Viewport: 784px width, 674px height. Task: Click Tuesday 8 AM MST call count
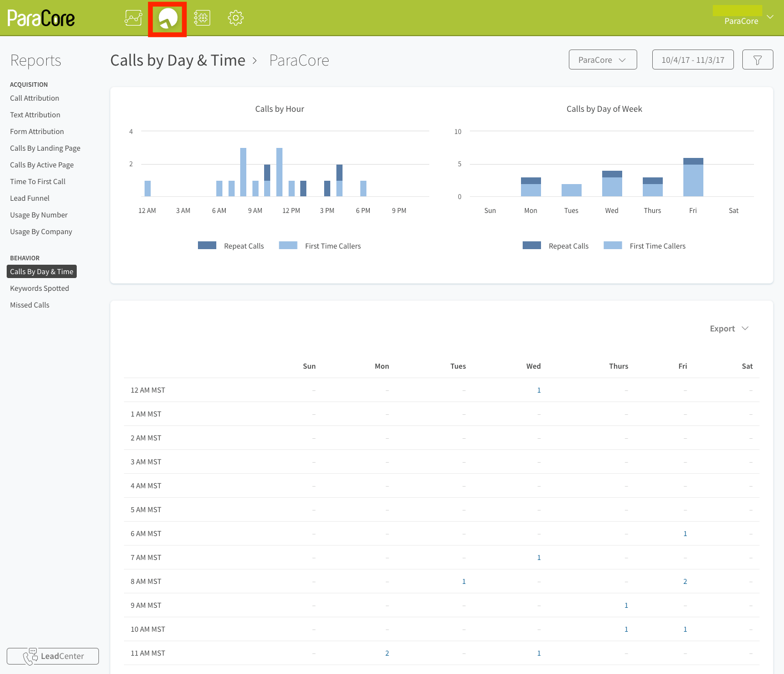click(x=464, y=581)
